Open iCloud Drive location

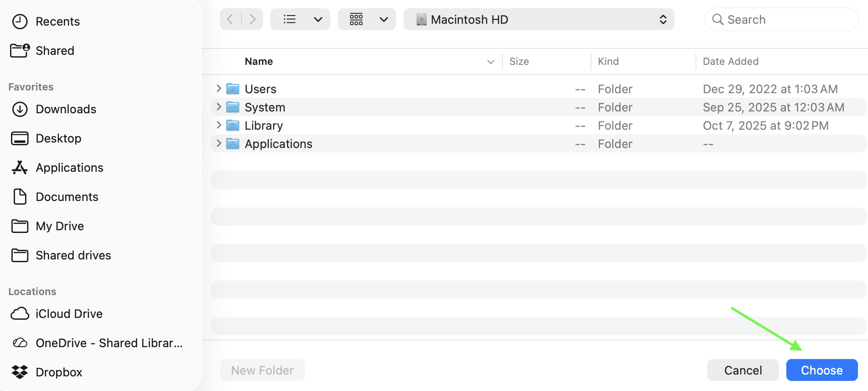[x=68, y=314]
